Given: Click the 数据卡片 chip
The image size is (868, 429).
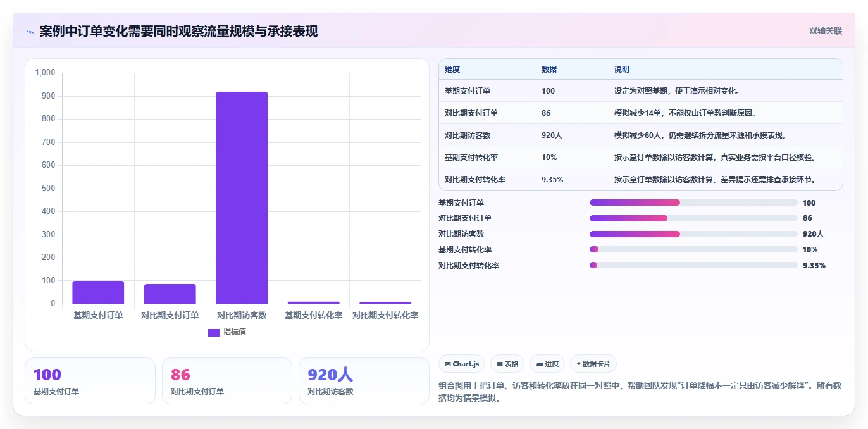Looking at the screenshot, I should click(x=593, y=364).
